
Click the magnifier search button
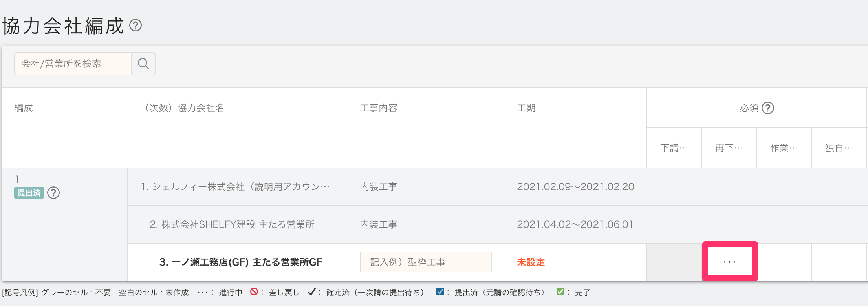click(x=143, y=64)
